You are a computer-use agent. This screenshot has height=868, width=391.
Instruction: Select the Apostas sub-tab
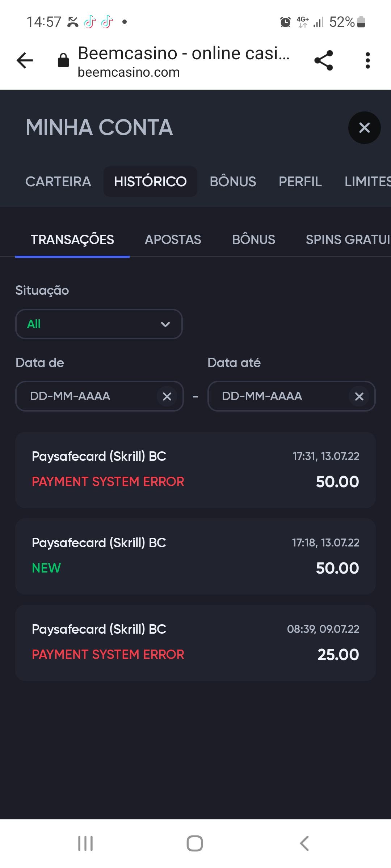click(x=173, y=240)
